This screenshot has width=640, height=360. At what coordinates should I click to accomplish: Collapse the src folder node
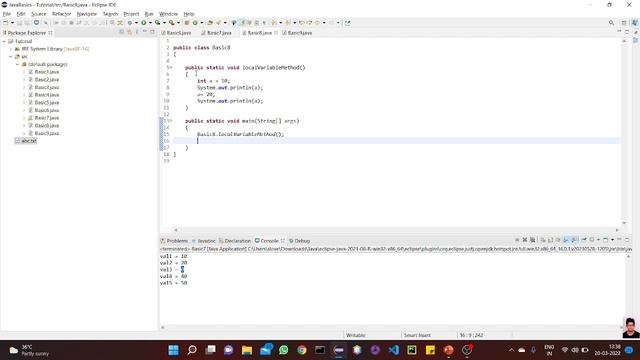(x=11, y=57)
